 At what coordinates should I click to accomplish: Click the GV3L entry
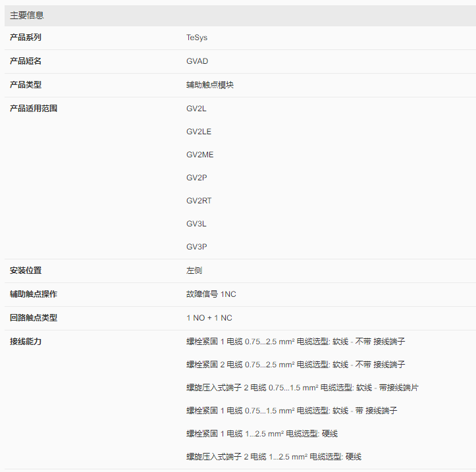tap(196, 224)
